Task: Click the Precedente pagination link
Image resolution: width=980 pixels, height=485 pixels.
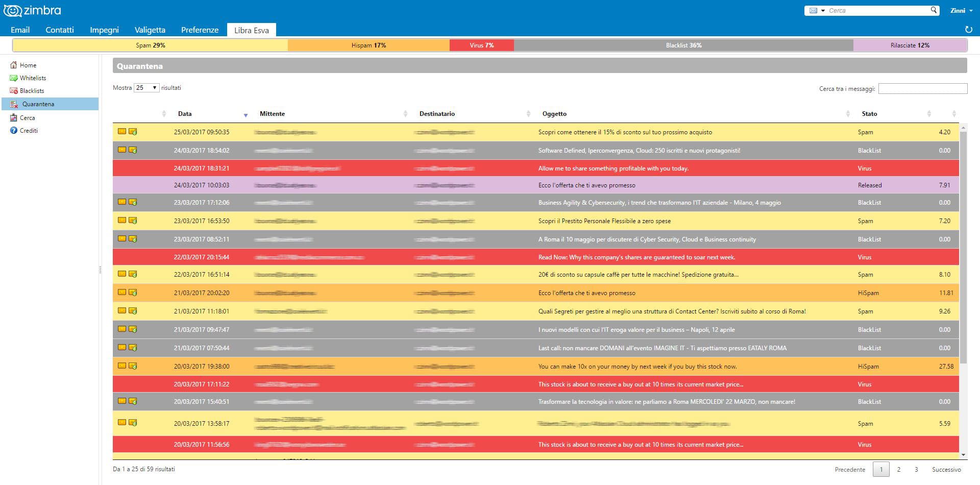Action: point(850,469)
